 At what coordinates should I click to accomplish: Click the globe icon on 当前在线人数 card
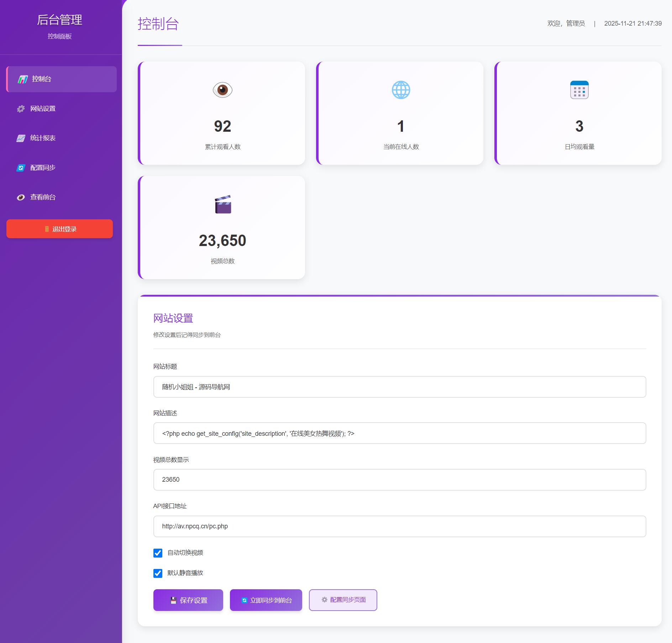[401, 90]
